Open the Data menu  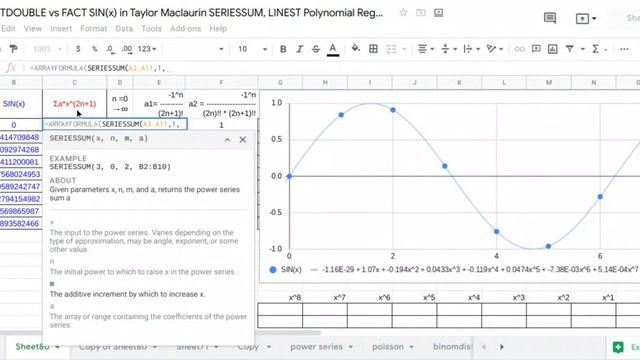[x=124, y=29]
